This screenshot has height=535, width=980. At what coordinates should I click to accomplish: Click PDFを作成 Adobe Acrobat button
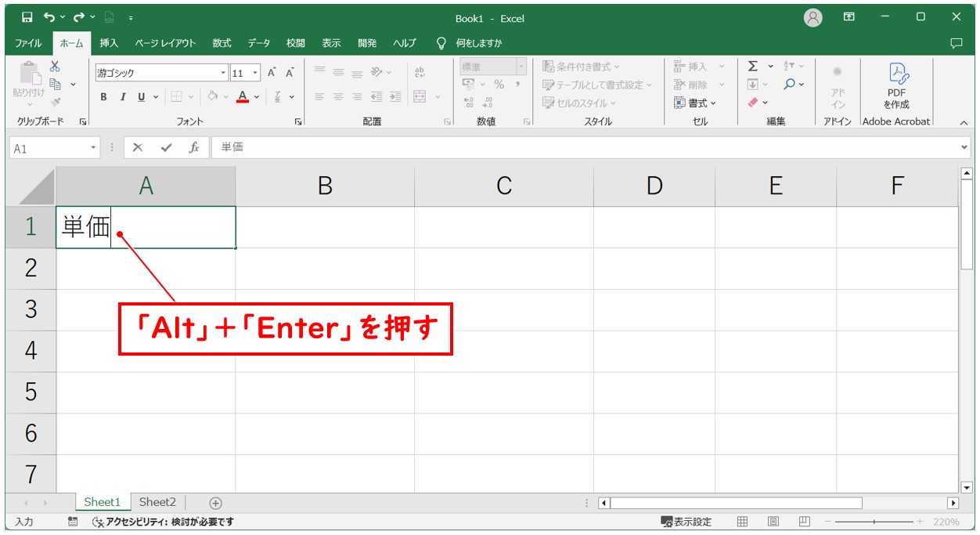896,87
